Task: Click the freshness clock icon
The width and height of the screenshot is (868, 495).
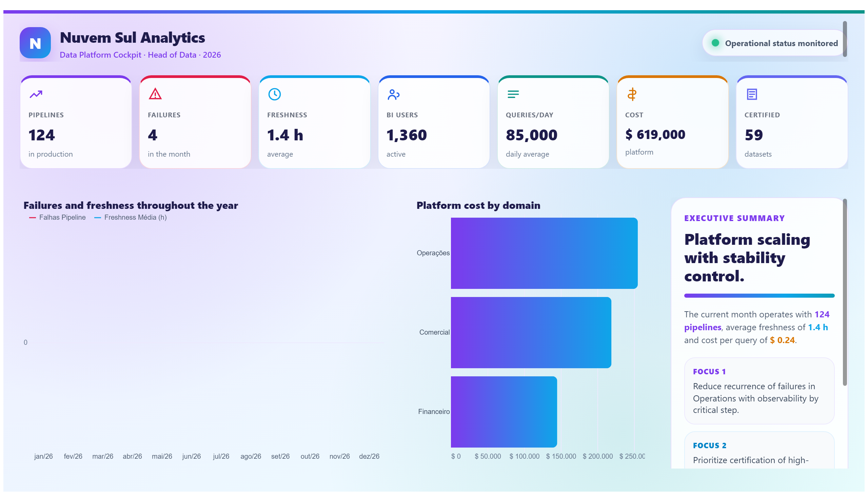Action: pos(274,94)
